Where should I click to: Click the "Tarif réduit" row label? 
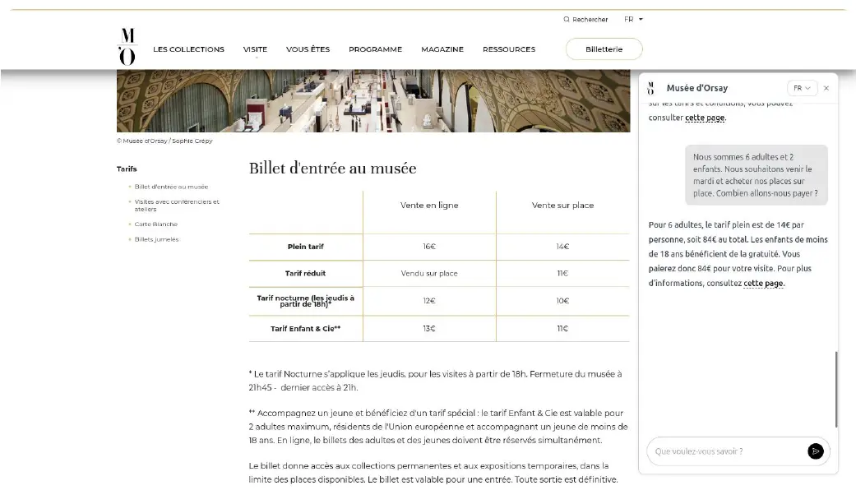(x=305, y=273)
